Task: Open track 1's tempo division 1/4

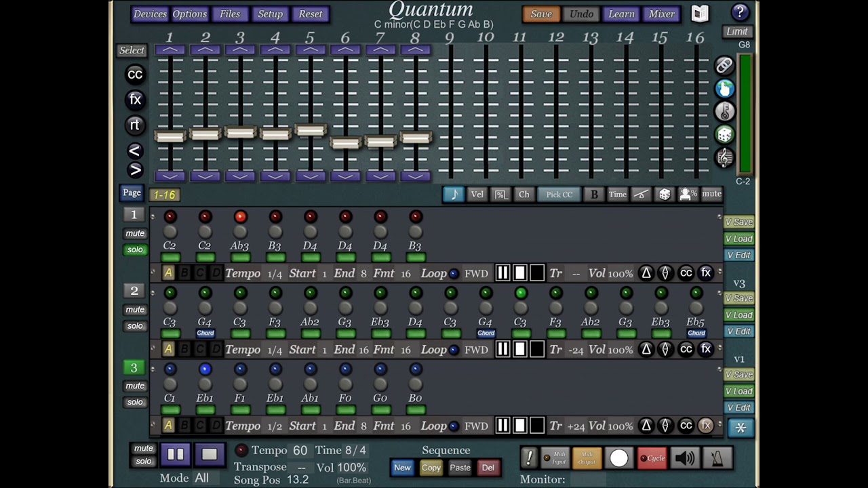Action: coord(275,274)
